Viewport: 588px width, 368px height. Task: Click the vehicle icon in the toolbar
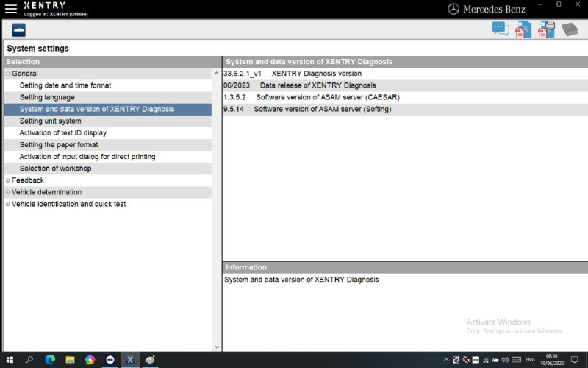[x=18, y=30]
